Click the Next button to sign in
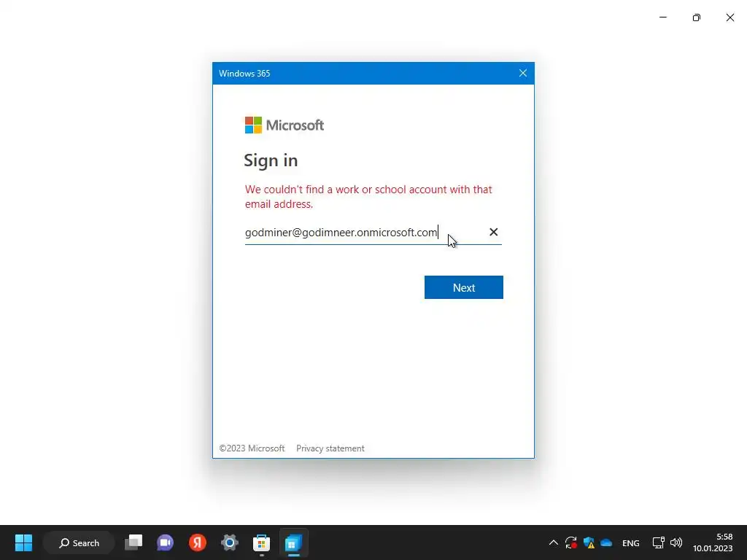Screen dimensions: 747x560 coord(463,287)
